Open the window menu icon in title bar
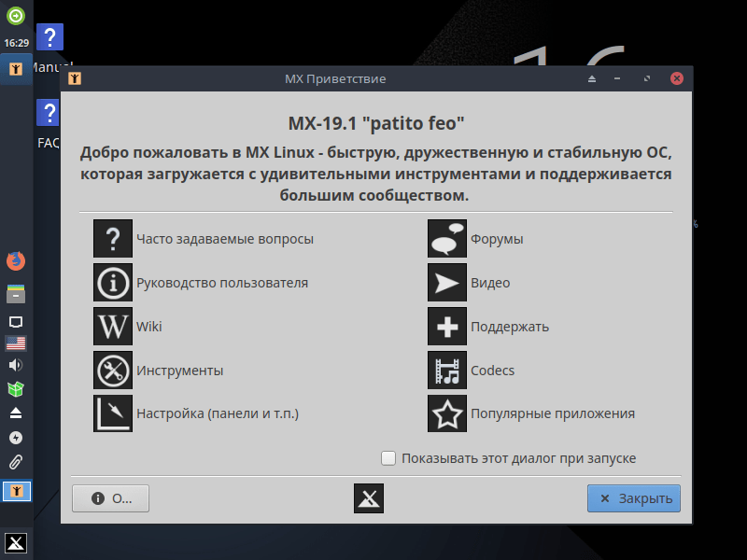747x560 pixels. click(75, 78)
